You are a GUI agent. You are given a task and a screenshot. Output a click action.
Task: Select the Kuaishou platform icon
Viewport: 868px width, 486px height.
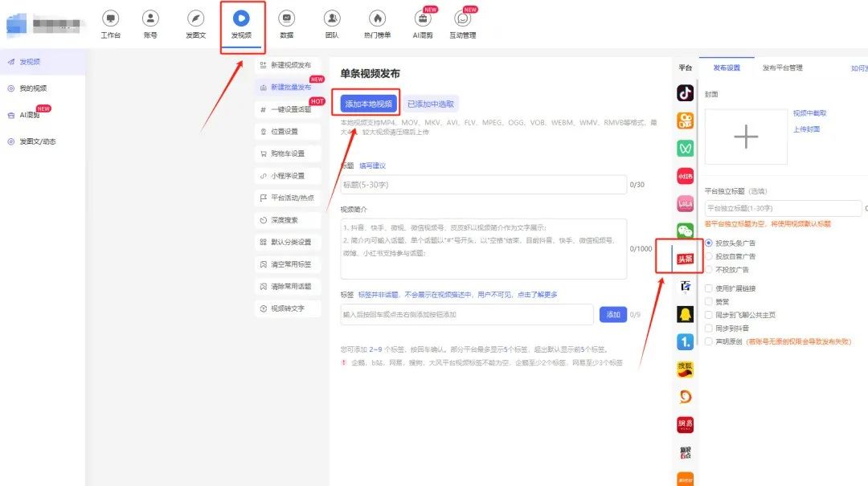[686, 120]
